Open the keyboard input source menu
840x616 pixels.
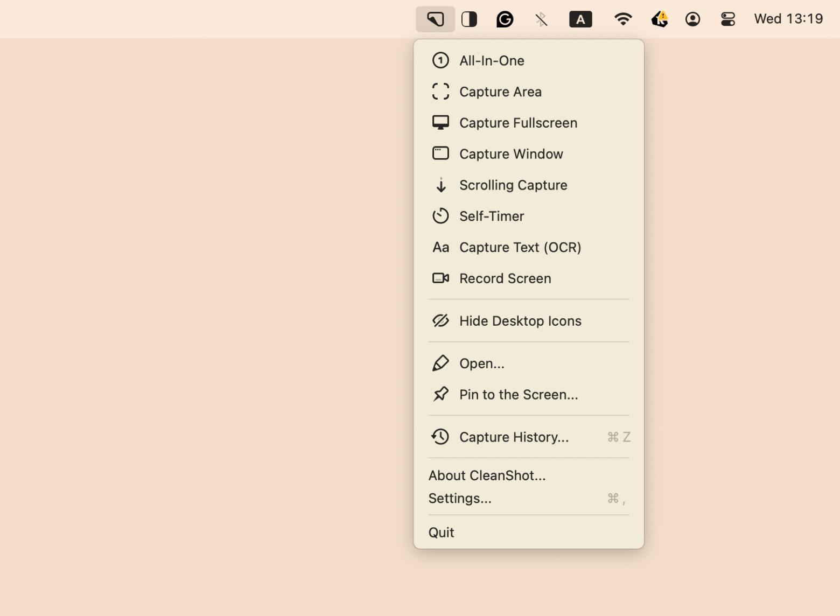pyautogui.click(x=580, y=20)
